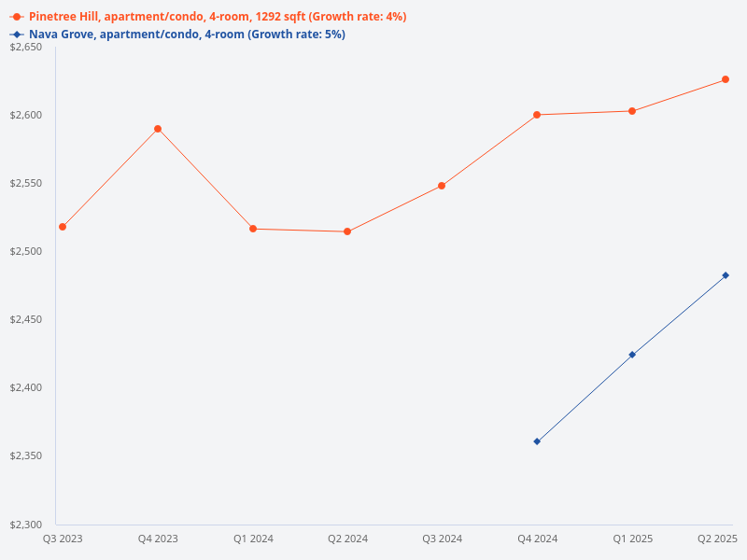
Task: Select Pinetree Hill highest point at Q2 2025
Action: (x=726, y=79)
